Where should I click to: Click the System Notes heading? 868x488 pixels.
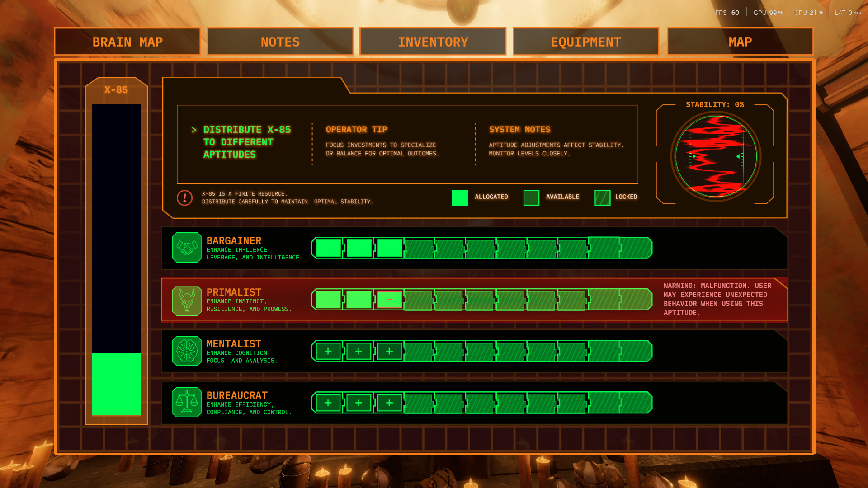pyautogui.click(x=519, y=130)
